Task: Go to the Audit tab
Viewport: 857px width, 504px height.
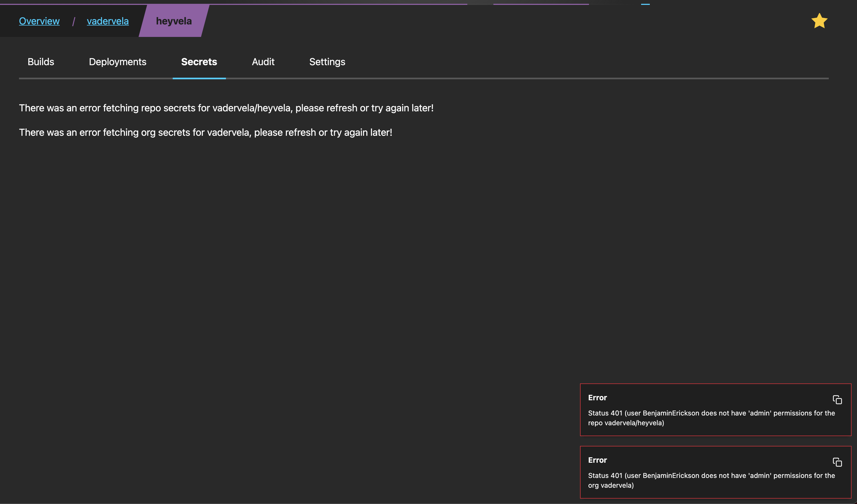Action: [263, 62]
